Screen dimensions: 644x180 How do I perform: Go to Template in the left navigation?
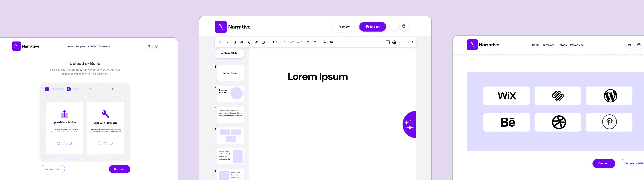80,46
